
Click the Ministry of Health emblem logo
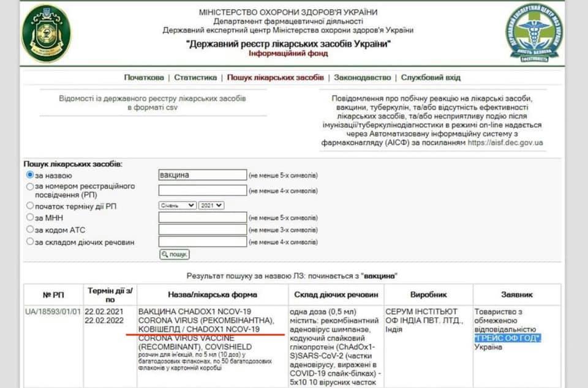pyautogui.click(x=46, y=33)
